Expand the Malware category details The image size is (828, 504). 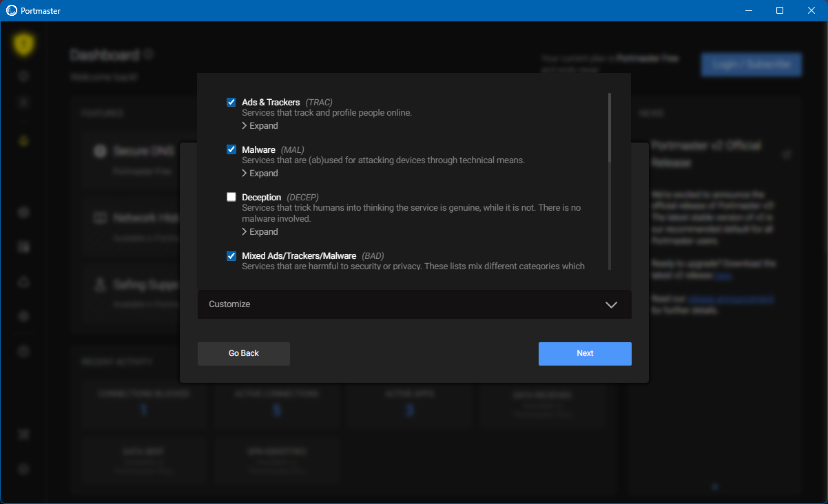[x=260, y=174]
